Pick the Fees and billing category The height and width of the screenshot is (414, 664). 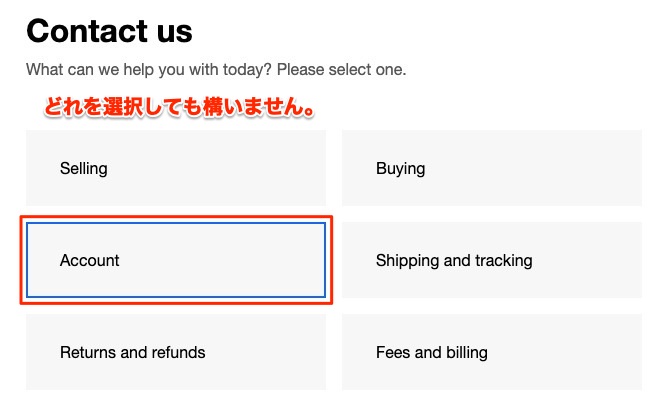pos(492,352)
